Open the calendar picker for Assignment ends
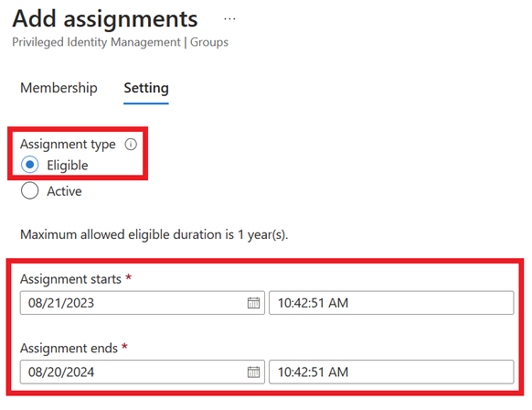532x410 pixels. tap(253, 372)
